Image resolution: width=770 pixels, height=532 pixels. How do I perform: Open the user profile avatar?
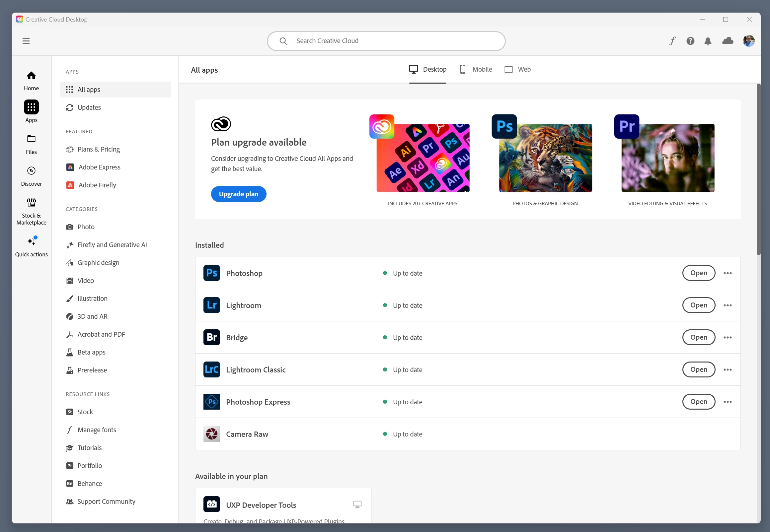[x=748, y=41]
